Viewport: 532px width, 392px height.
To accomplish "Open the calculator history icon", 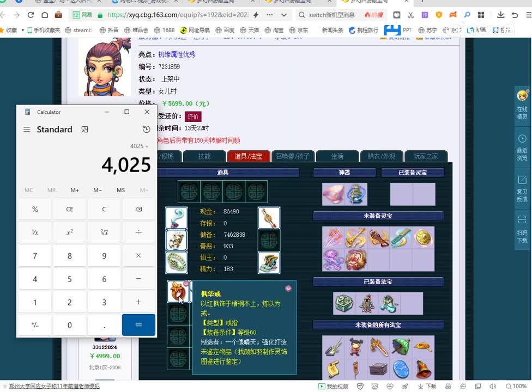I will [x=146, y=130].
